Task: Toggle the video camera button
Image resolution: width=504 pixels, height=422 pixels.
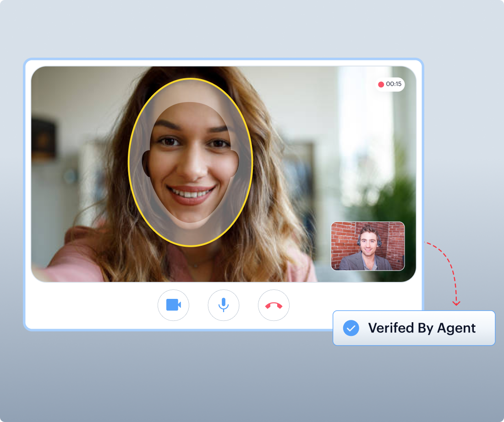Action: (x=173, y=305)
